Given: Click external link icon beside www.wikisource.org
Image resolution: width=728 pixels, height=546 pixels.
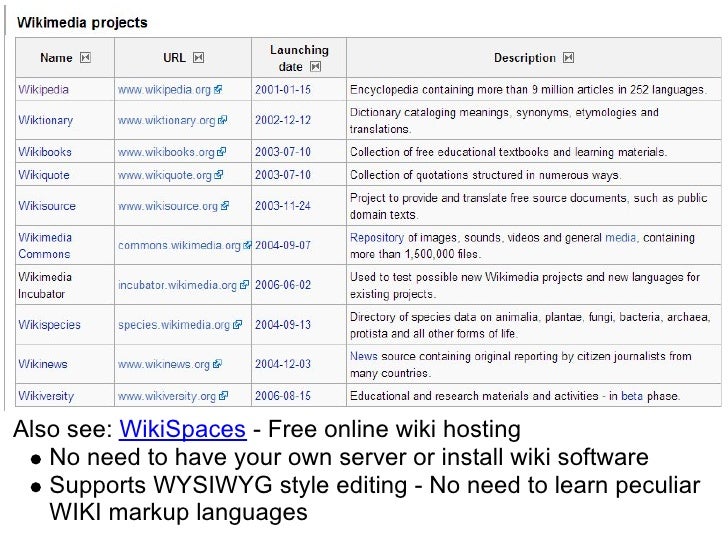Looking at the screenshot, I should click(x=225, y=206).
